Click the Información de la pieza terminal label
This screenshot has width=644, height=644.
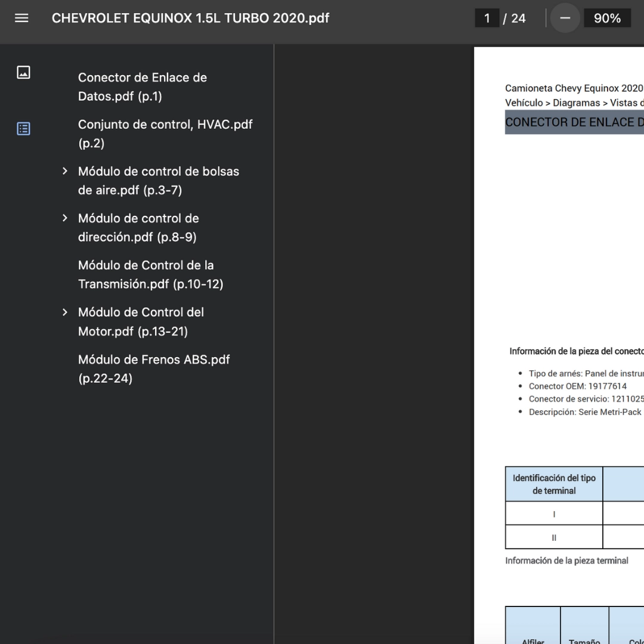[566, 561]
